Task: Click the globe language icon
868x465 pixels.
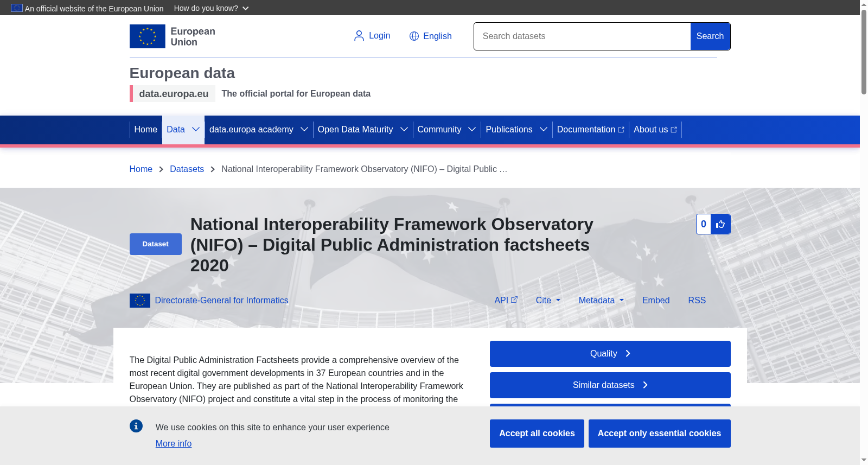Action: [x=414, y=36]
